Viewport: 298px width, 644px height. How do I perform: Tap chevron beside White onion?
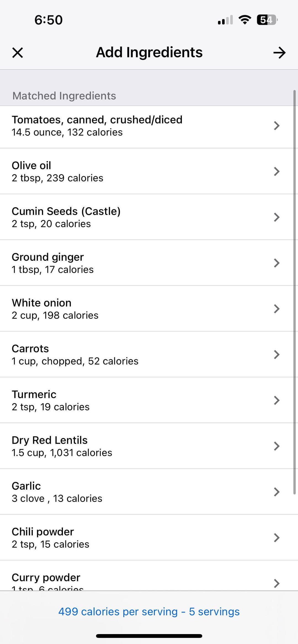point(276,309)
